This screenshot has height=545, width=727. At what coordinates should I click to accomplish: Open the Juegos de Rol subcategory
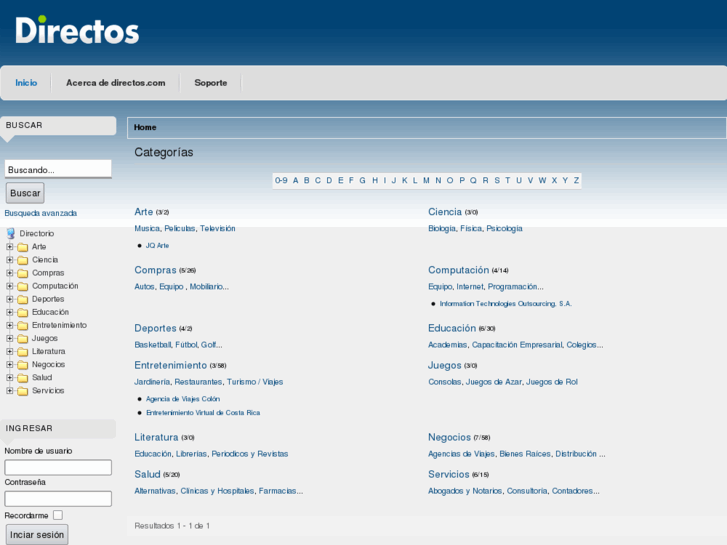pyautogui.click(x=552, y=382)
